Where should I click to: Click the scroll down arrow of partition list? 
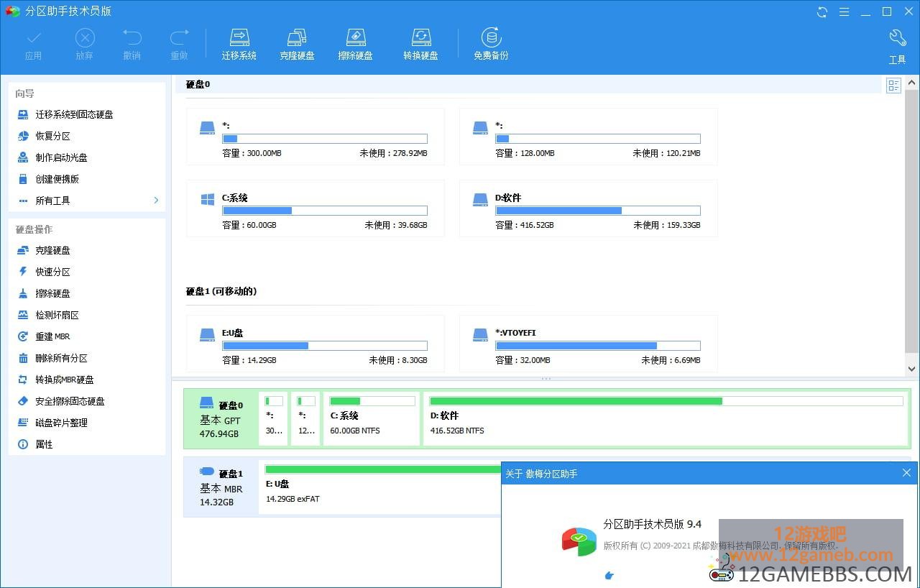point(912,369)
